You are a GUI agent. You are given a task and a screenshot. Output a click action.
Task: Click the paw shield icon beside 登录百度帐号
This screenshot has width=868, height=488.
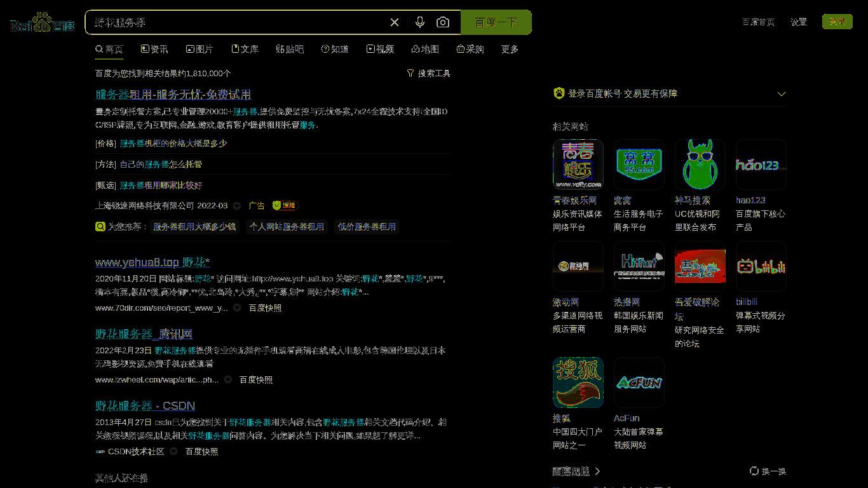tap(559, 93)
